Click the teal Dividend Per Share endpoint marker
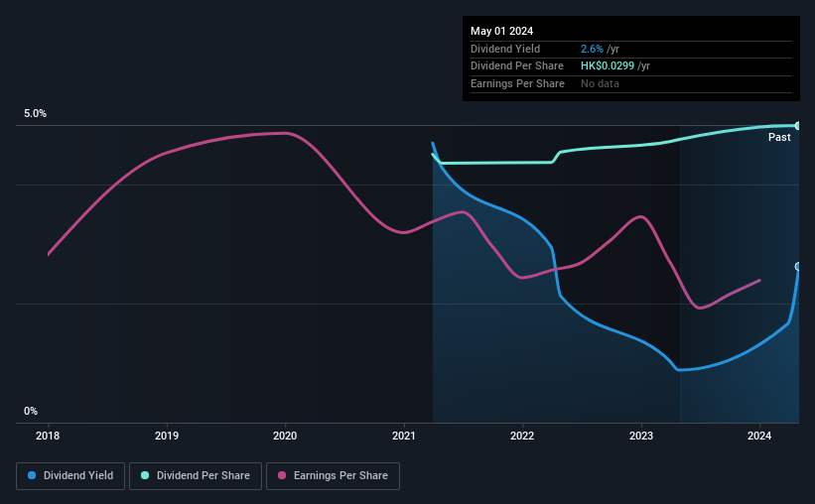Viewport: 815px width, 504px height. [x=798, y=126]
